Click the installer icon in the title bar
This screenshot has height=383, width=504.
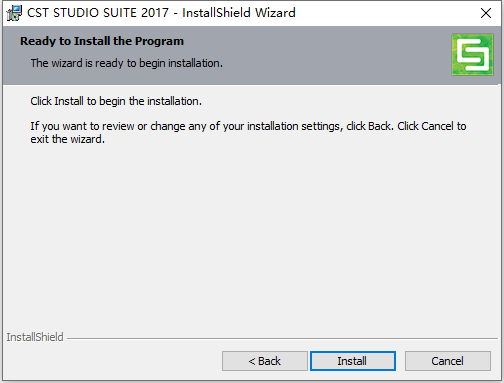pos(14,13)
